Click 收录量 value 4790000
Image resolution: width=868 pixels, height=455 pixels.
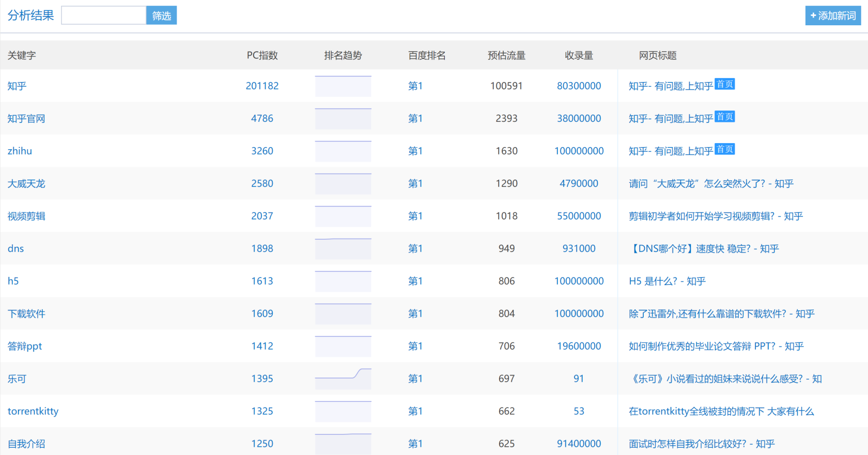(579, 183)
